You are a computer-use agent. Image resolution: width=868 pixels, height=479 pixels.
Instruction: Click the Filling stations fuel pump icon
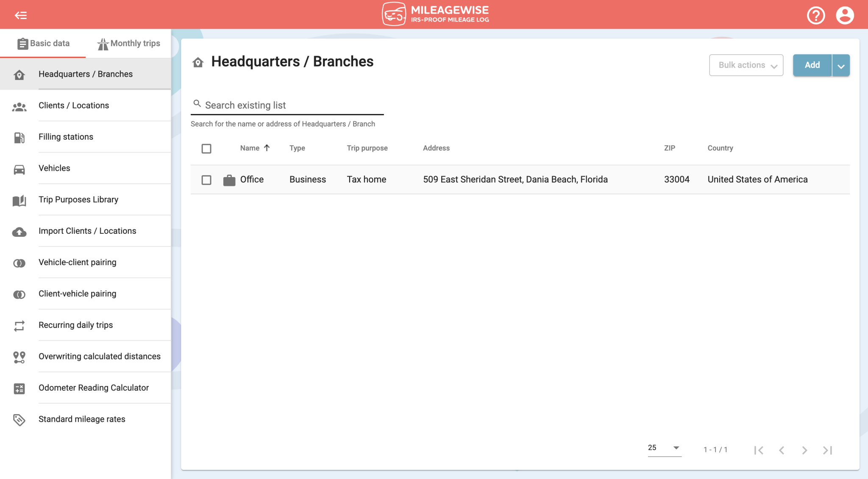click(19, 137)
